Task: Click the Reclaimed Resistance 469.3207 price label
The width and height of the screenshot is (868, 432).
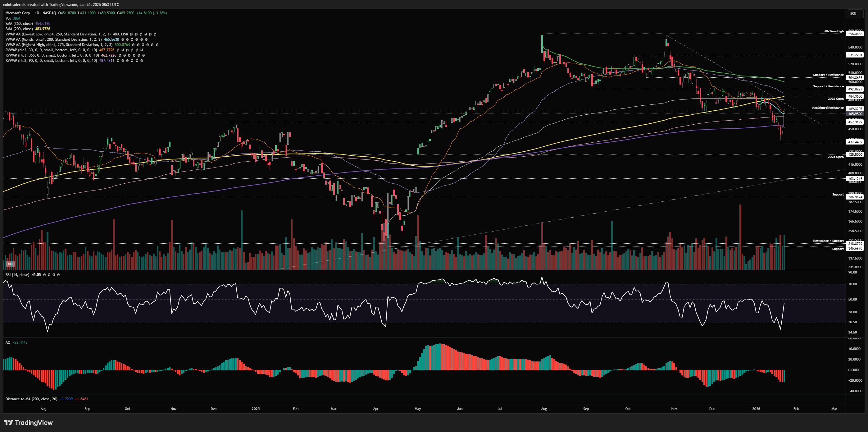Action: [855, 108]
